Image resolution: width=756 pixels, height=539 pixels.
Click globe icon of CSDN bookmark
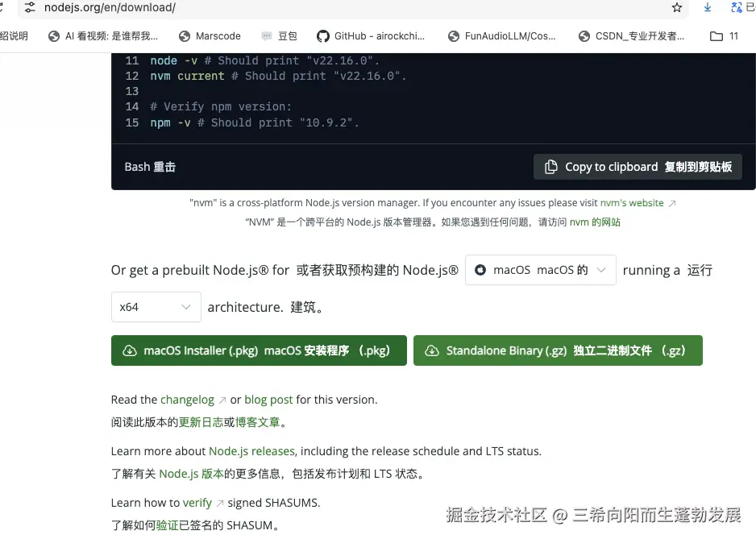(x=584, y=36)
